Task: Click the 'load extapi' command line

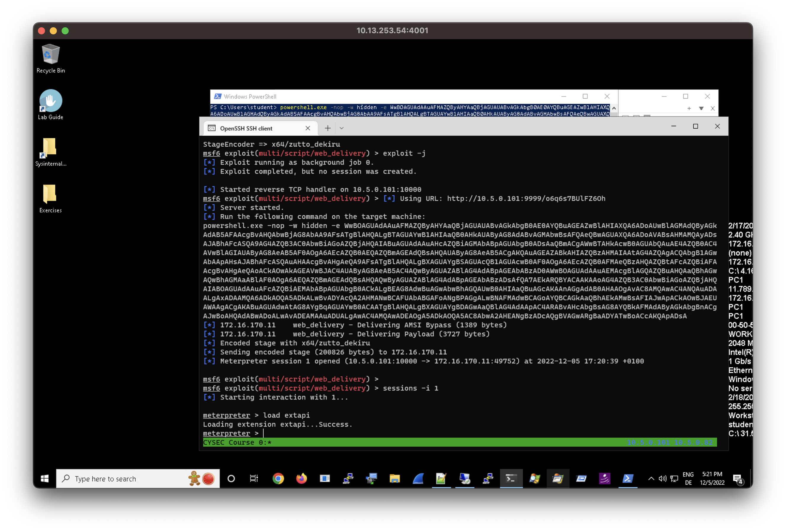Action: [256, 415]
